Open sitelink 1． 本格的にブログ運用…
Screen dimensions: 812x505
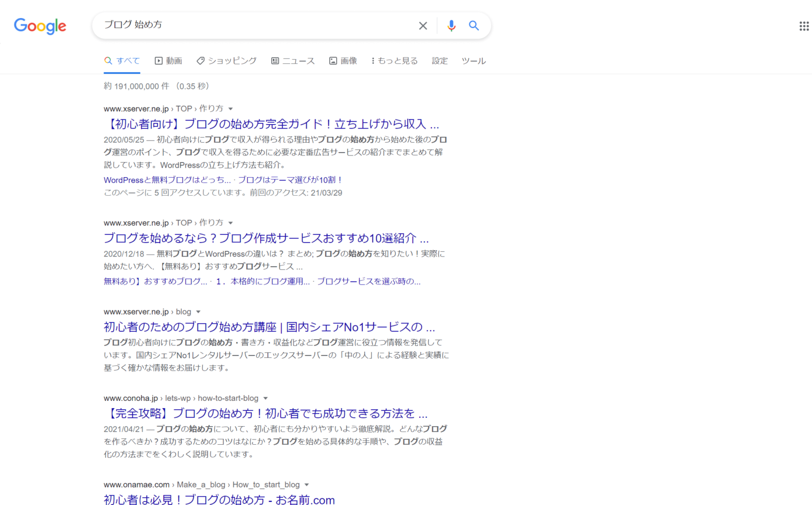263,281
